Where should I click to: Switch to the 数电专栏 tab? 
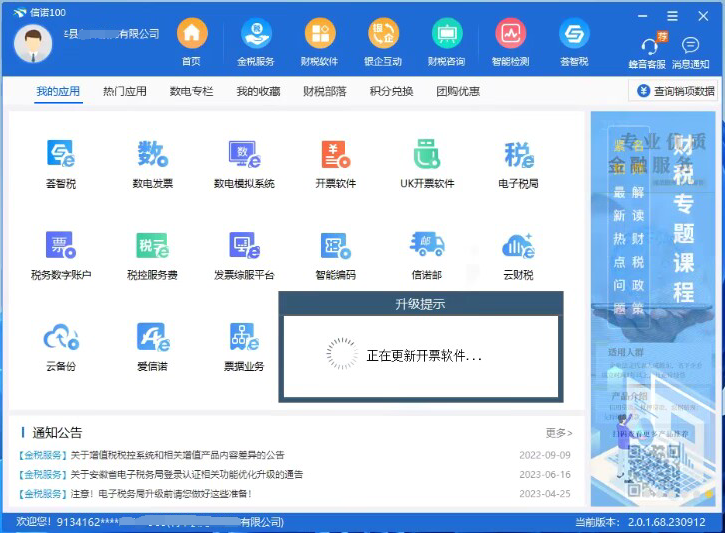coord(191,92)
